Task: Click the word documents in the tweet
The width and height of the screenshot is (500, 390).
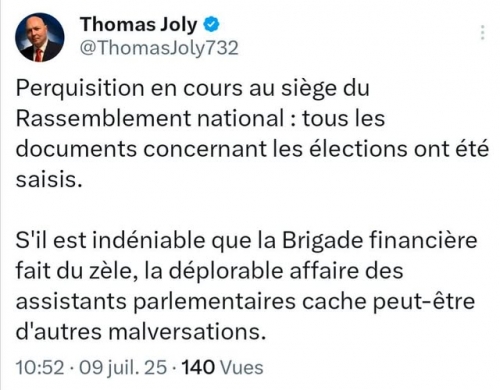Action: coord(76,149)
